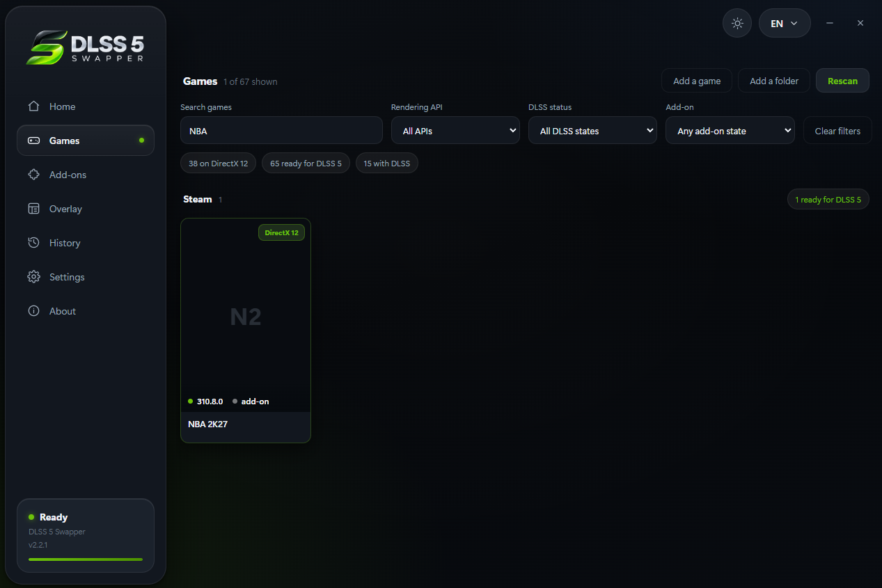The width and height of the screenshot is (882, 588).
Task: Click the Overlay layout icon
Action: tap(33, 209)
